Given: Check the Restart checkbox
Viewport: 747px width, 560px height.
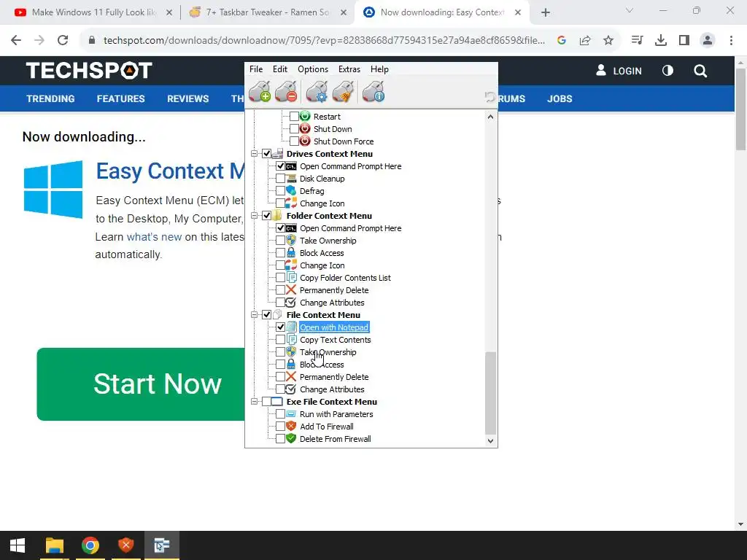Looking at the screenshot, I should 295,116.
